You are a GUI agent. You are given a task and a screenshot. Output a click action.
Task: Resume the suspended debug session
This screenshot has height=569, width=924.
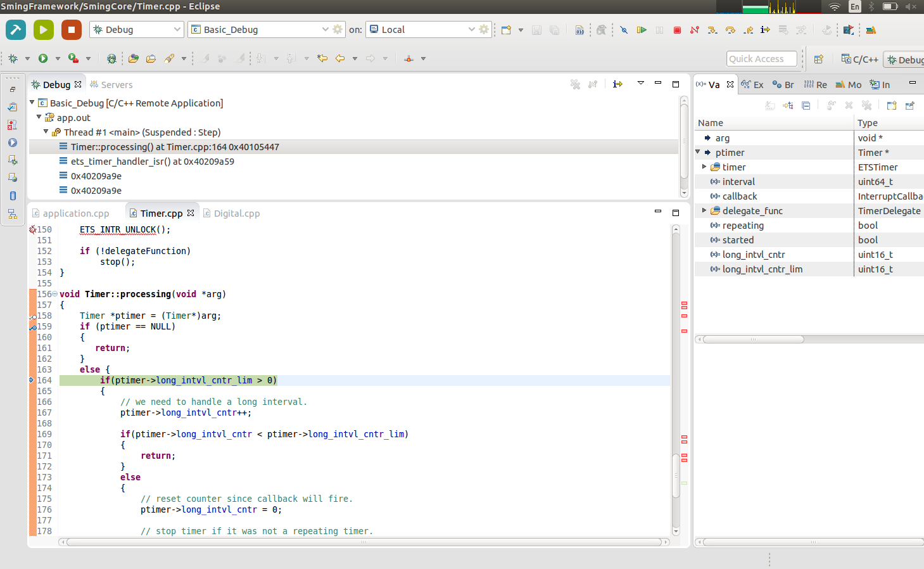[x=642, y=30]
